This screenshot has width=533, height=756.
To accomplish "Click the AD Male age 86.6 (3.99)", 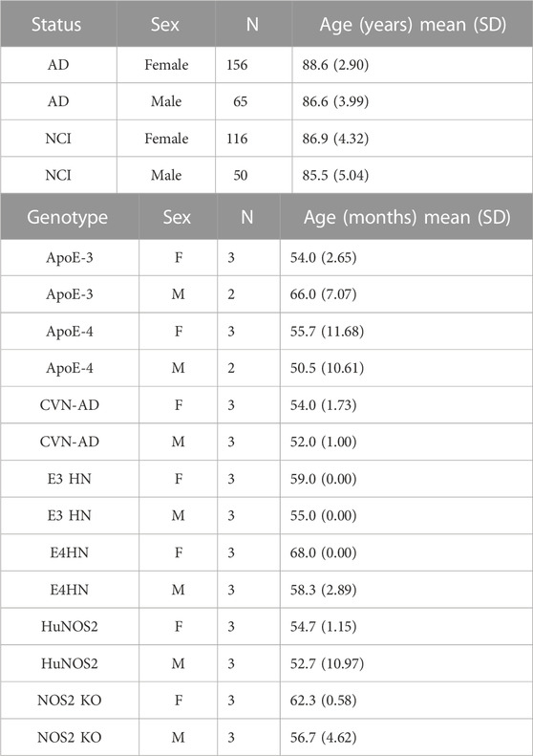I will click(335, 101).
